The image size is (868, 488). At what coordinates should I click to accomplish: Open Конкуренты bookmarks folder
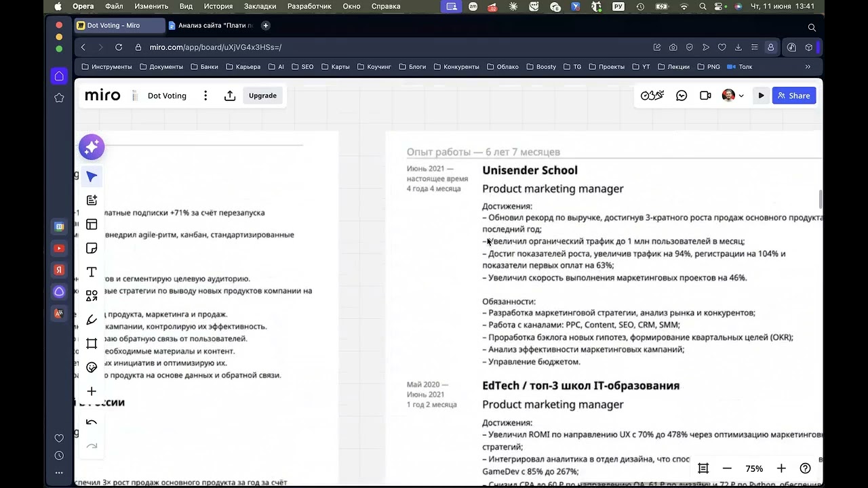tap(456, 66)
